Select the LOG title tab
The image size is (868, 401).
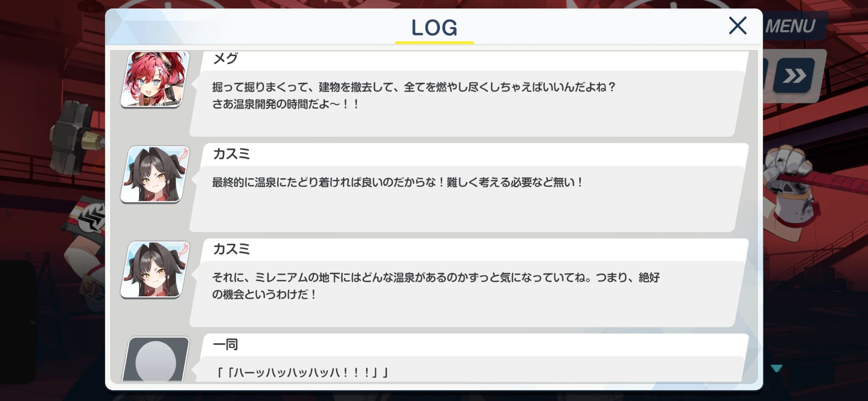coord(434,29)
